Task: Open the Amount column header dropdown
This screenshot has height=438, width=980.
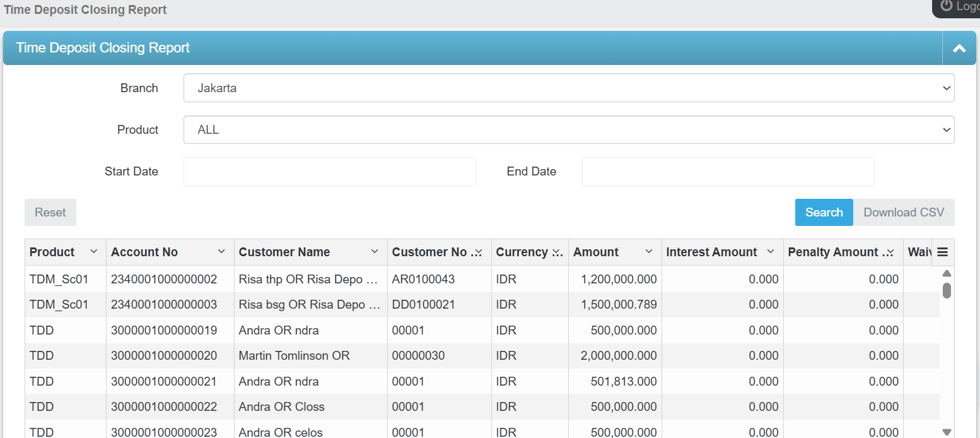Action: coord(649,251)
